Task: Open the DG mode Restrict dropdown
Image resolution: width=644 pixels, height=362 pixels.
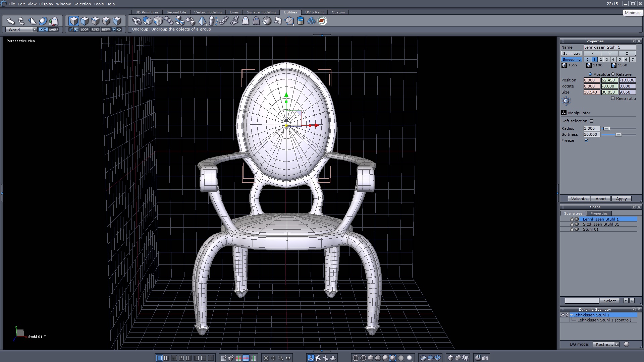Action: click(x=616, y=344)
